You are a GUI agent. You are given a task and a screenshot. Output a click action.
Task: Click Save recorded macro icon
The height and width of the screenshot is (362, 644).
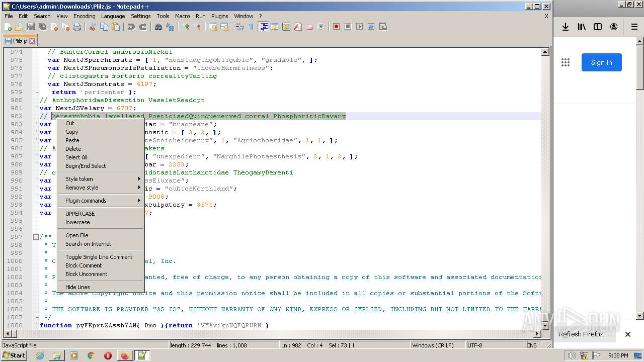pyautogui.click(x=383, y=27)
